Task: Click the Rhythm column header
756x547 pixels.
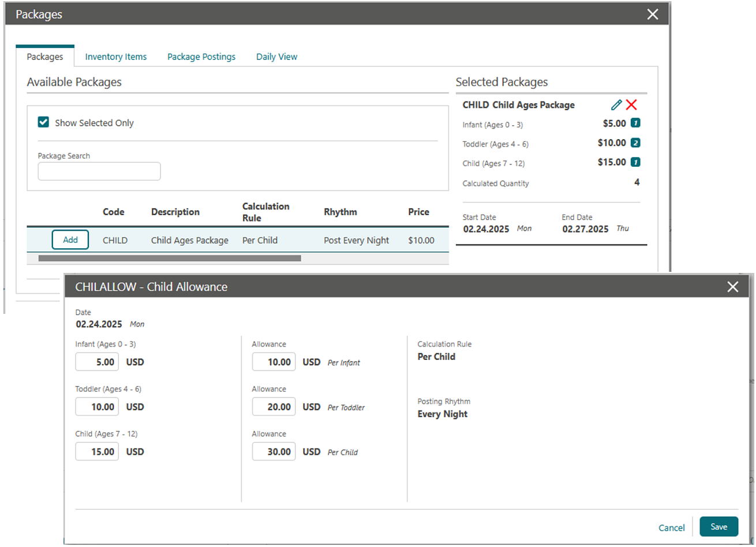Action: click(x=340, y=212)
